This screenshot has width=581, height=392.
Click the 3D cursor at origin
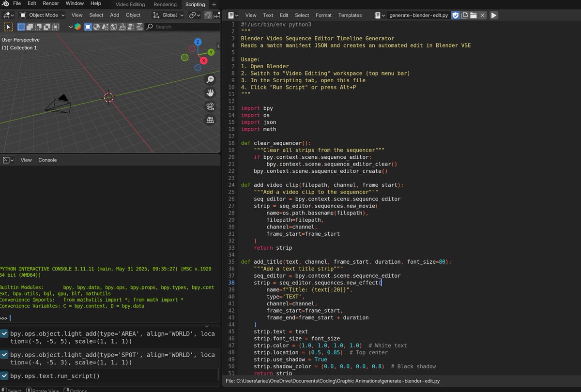[x=108, y=97]
